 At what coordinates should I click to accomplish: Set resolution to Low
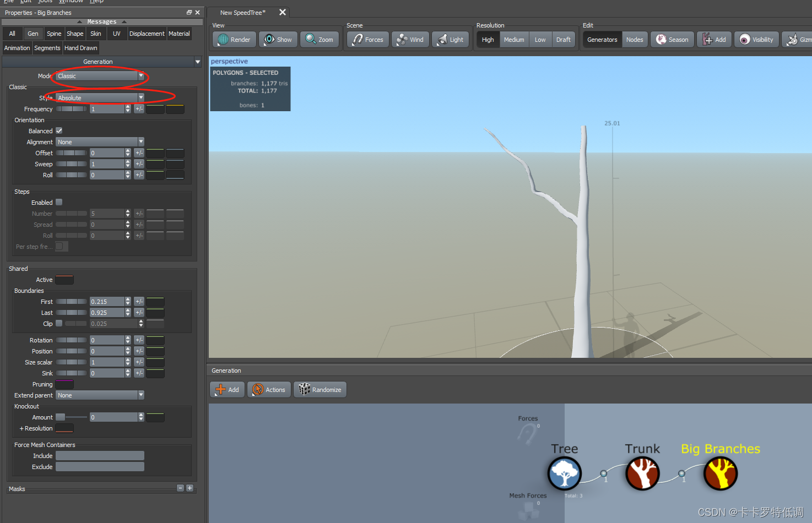(x=540, y=40)
